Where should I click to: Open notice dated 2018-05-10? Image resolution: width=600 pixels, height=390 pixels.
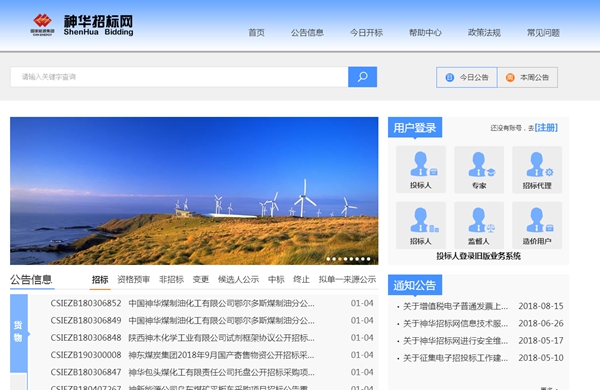pyautogui.click(x=481, y=358)
